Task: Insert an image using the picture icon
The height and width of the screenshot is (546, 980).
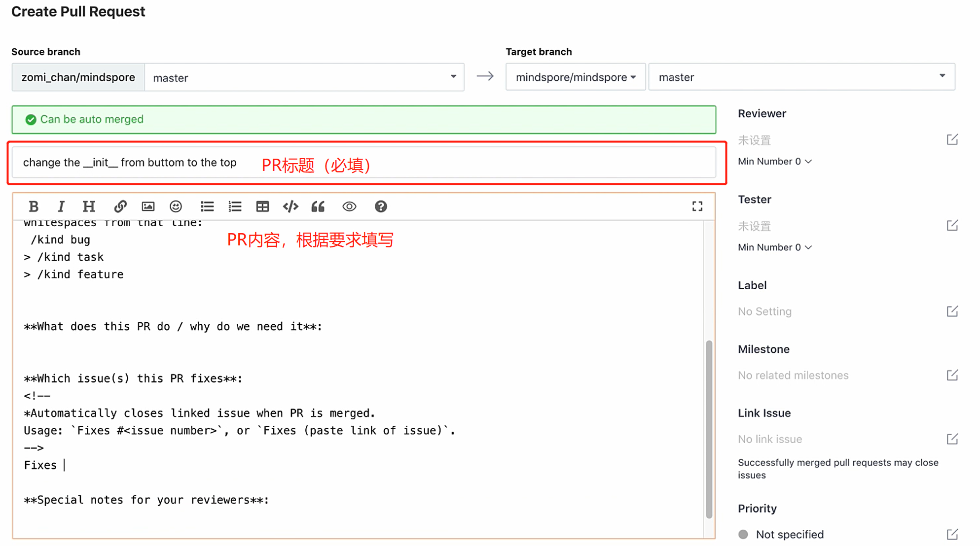Action: pos(148,206)
